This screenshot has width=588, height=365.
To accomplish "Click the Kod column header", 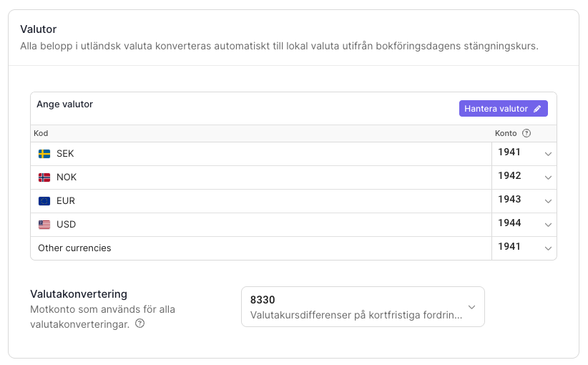I will (41, 133).
